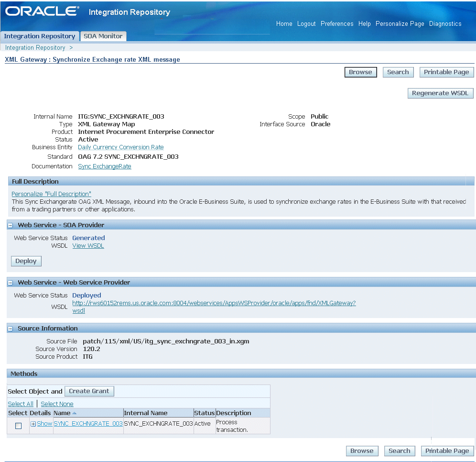
Task: Click the bottom Search button
Action: [400, 451]
